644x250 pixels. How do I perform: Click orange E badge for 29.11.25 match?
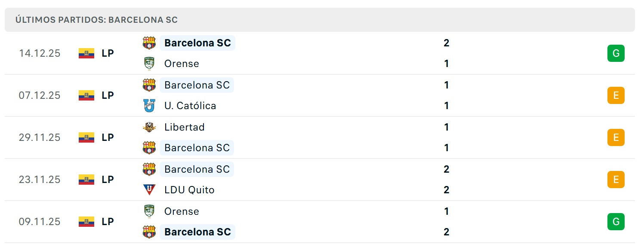616,137
